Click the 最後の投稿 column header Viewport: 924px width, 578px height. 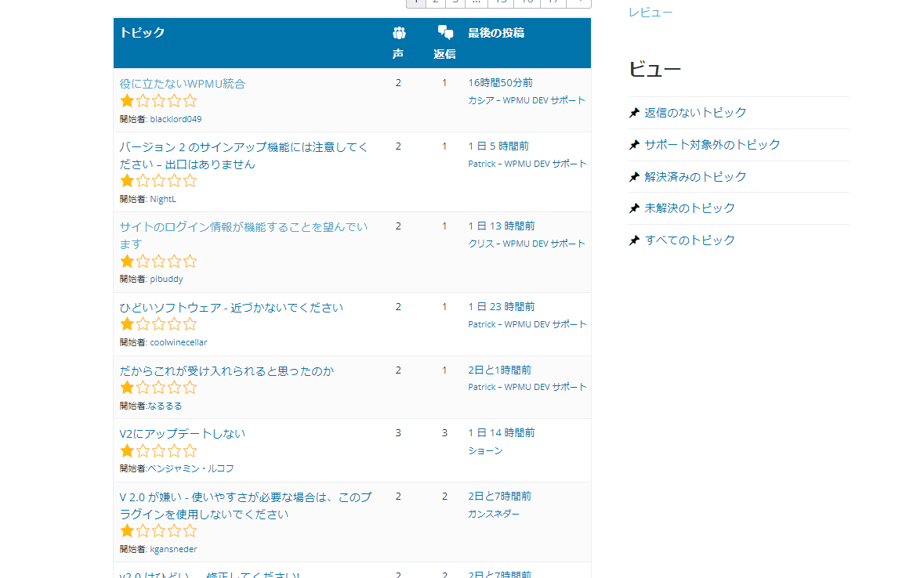496,33
